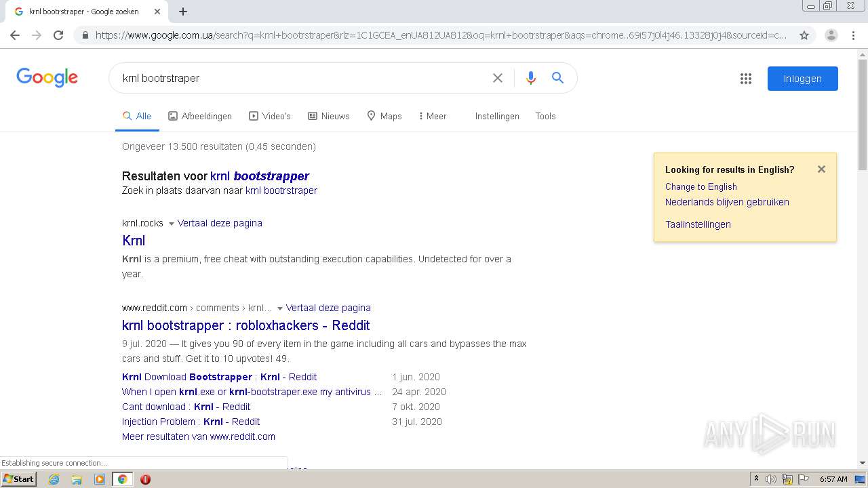Switch to the Afbeeldingen tab
Screen dimensions: 868x488
[x=200, y=116]
